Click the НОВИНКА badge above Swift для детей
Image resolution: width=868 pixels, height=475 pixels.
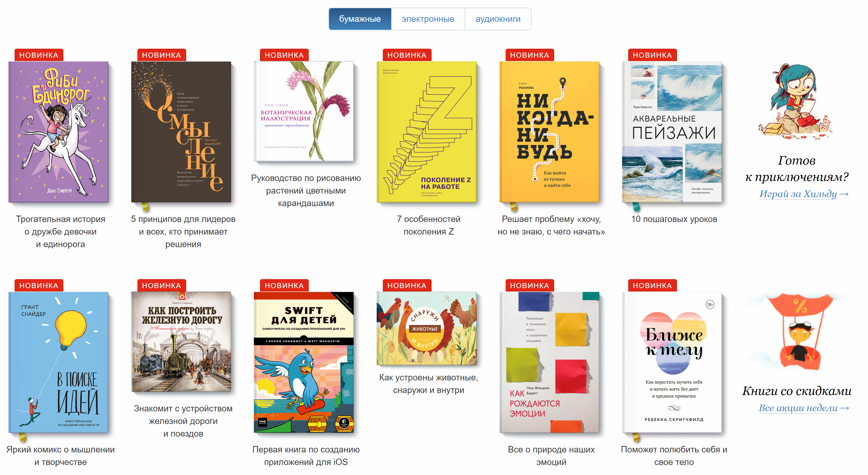point(284,286)
